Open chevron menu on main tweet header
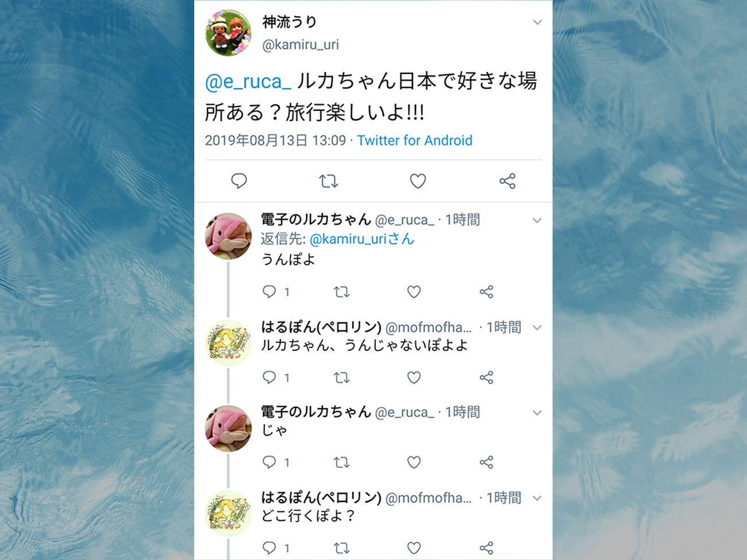The image size is (747, 560). point(537,22)
